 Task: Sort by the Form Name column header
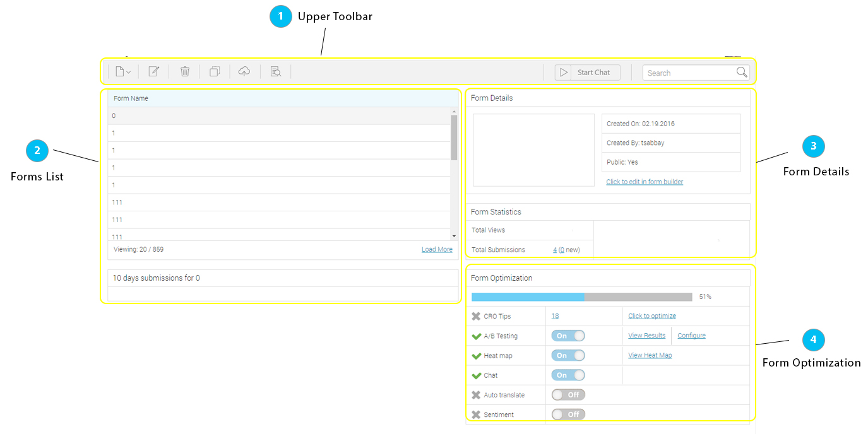[282, 98]
